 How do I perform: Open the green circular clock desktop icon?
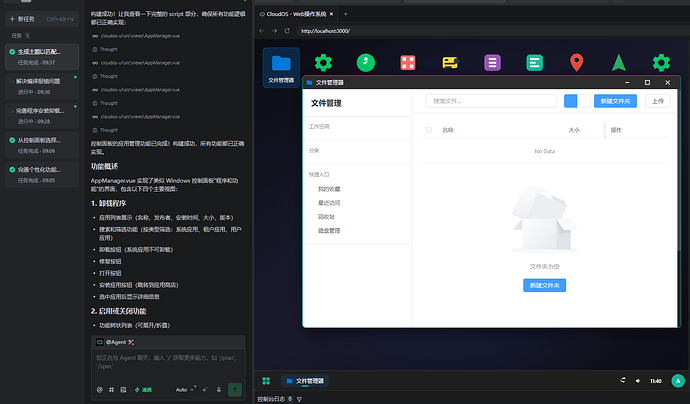click(366, 63)
